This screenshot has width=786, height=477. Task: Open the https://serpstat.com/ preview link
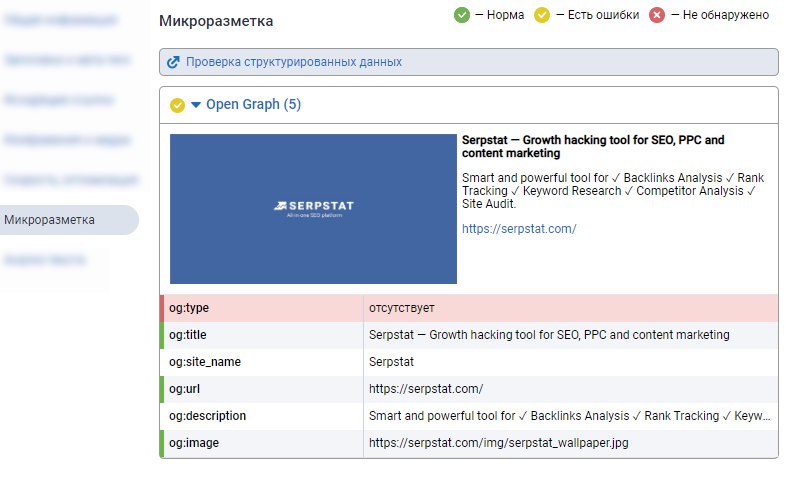pyautogui.click(x=519, y=229)
